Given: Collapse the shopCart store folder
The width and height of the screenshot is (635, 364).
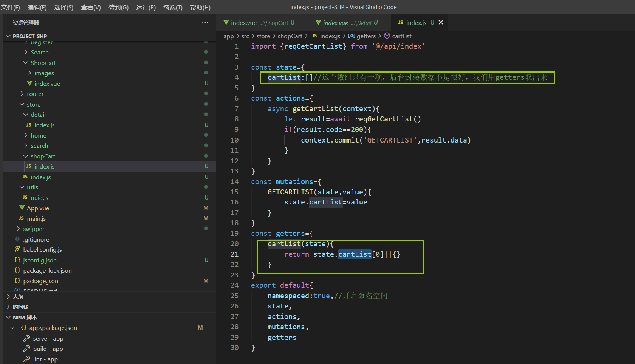Looking at the screenshot, I should 43,156.
